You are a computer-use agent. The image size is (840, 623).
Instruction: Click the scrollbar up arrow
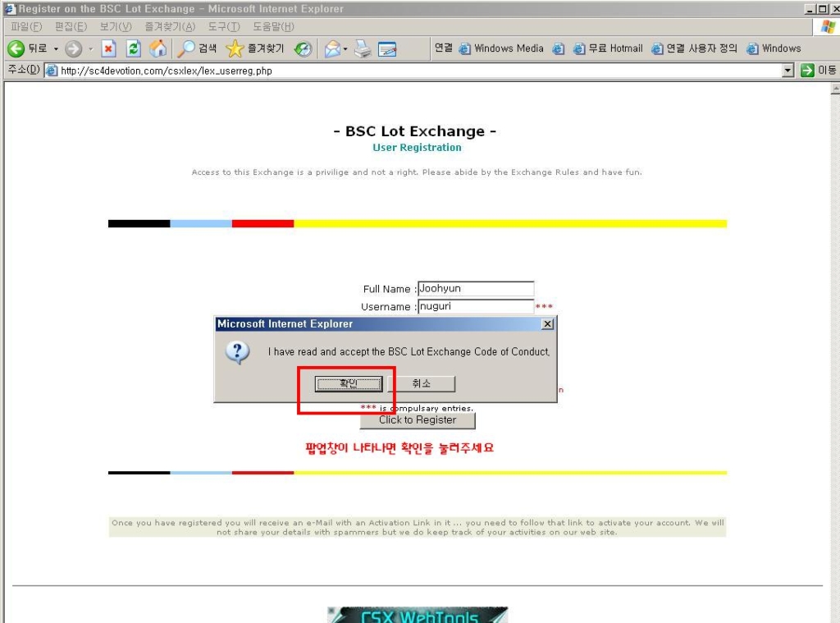click(835, 89)
